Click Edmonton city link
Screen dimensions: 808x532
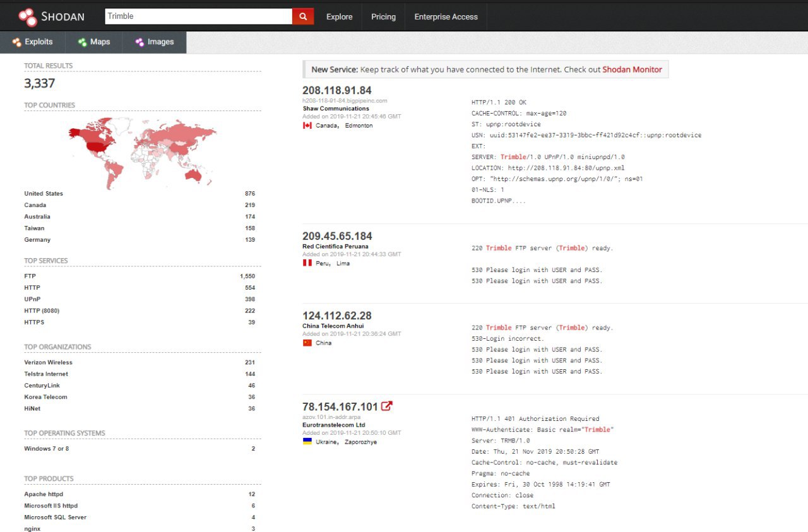[359, 126]
